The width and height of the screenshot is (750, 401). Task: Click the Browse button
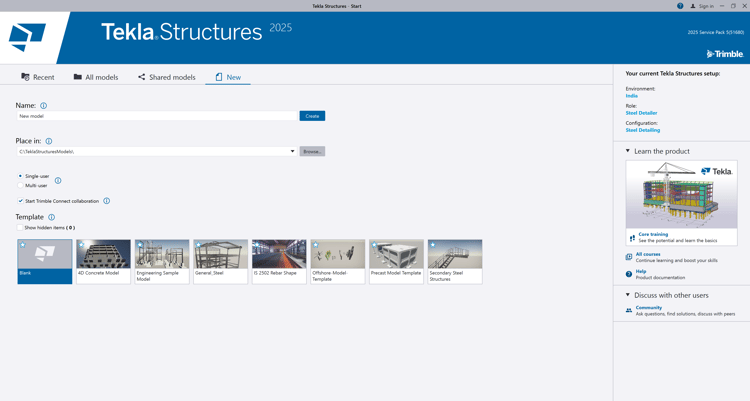pyautogui.click(x=312, y=151)
